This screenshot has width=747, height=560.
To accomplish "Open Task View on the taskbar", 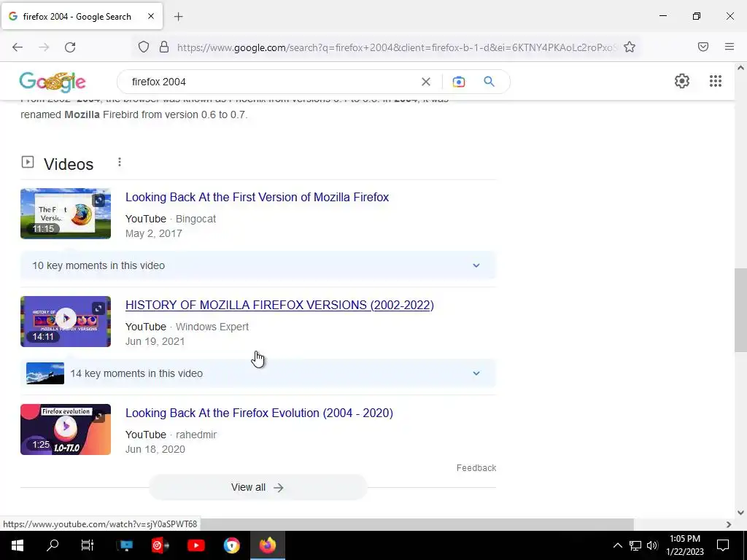I will tap(88, 545).
